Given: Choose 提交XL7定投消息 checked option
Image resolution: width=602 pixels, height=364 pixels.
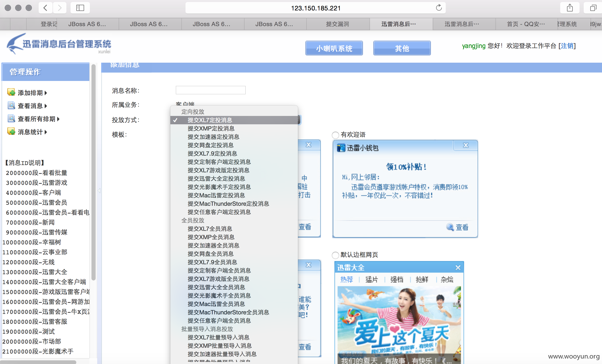Looking at the screenshot, I should (234, 120).
